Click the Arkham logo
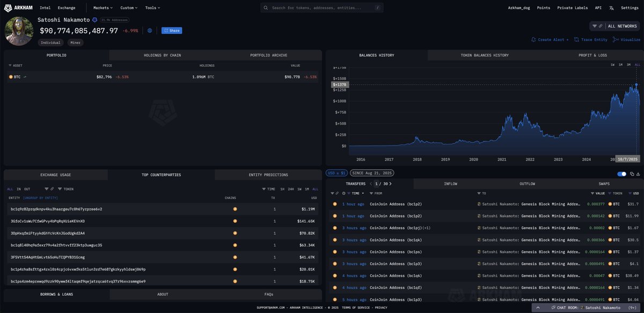This screenshot has height=313, width=644. pyautogui.click(x=18, y=8)
